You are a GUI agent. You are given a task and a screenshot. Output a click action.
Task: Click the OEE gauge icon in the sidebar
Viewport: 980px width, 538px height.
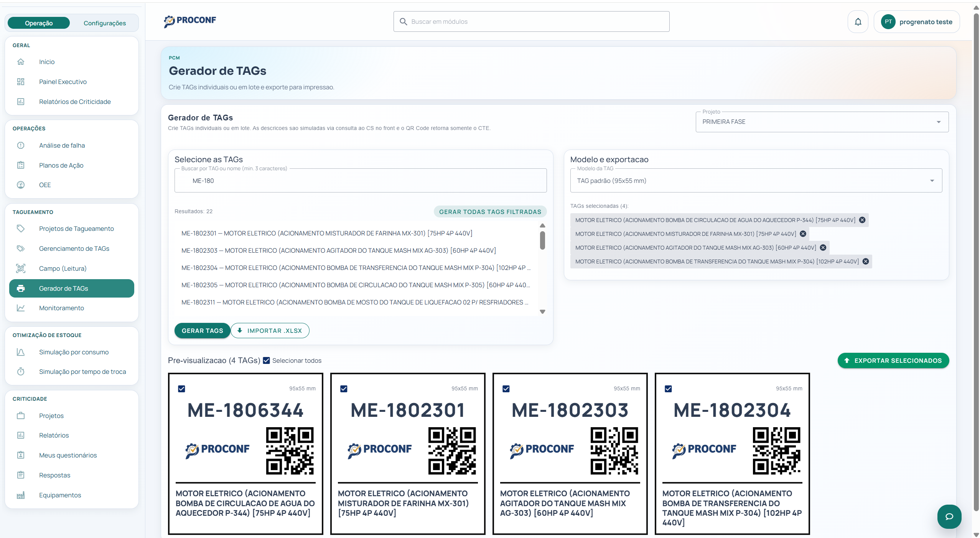[x=21, y=185]
